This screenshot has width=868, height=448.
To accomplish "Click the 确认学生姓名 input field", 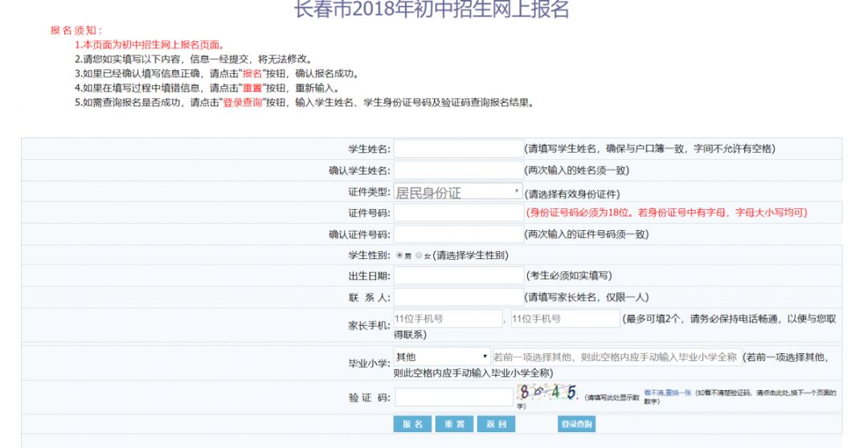I will (458, 171).
